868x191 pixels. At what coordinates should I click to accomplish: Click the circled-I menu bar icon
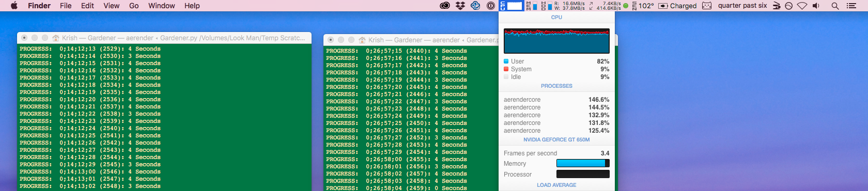click(491, 6)
